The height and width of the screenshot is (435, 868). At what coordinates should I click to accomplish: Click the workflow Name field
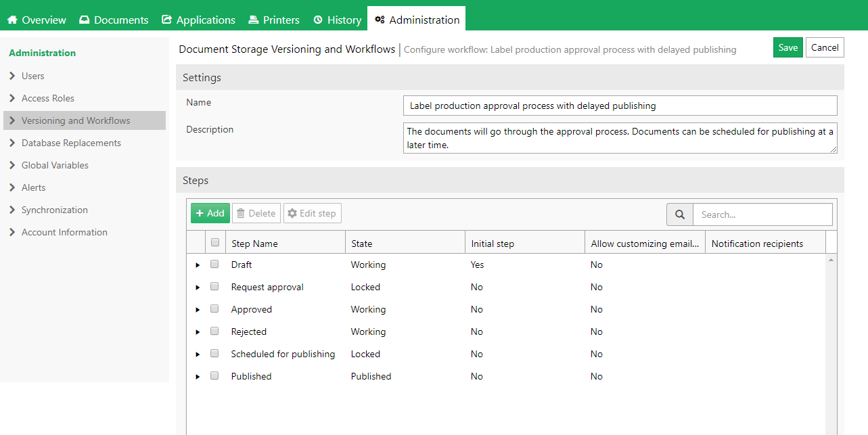point(620,106)
